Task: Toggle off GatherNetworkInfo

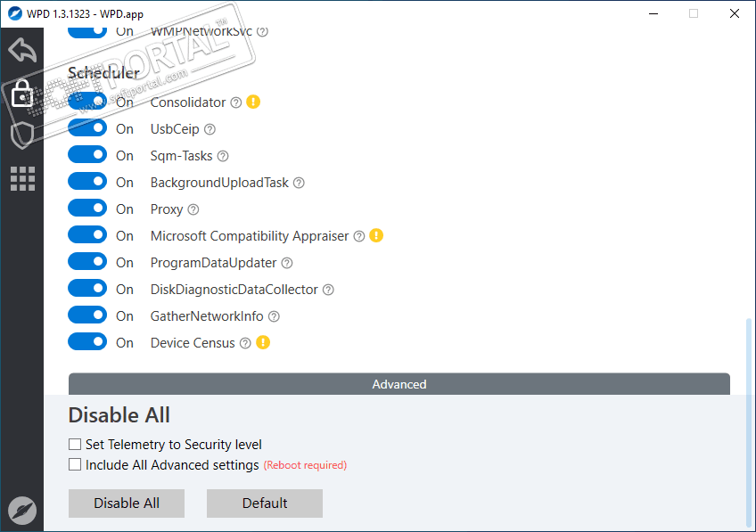Action: (x=87, y=316)
